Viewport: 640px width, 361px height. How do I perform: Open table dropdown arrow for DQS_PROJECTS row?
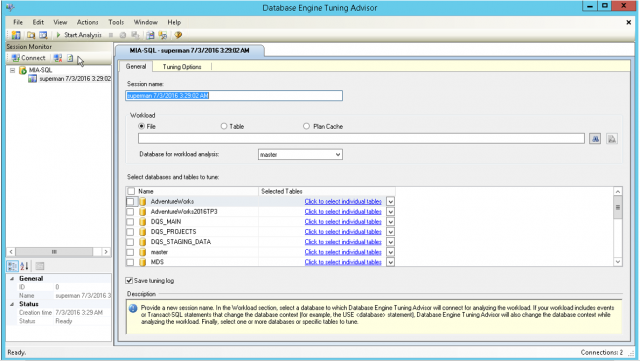(390, 232)
